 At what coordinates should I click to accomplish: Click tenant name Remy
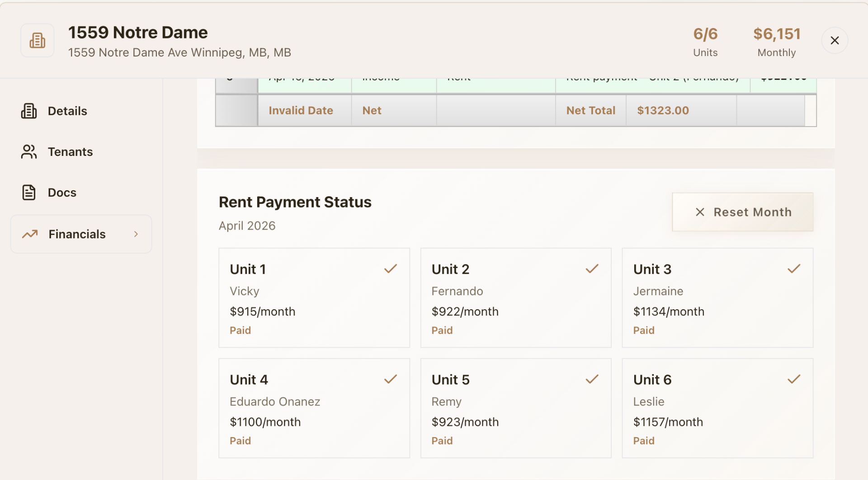point(446,401)
